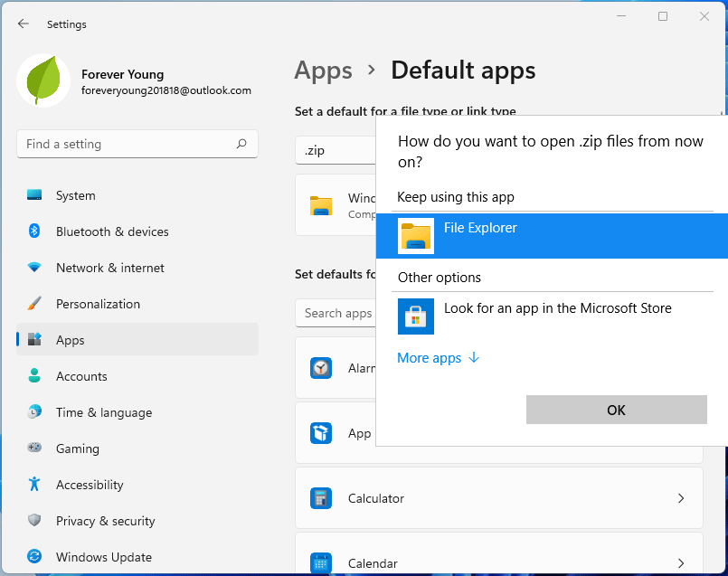Screen dimensions: 728x576
Task: Click the Accounts person icon
Action: click(x=34, y=375)
